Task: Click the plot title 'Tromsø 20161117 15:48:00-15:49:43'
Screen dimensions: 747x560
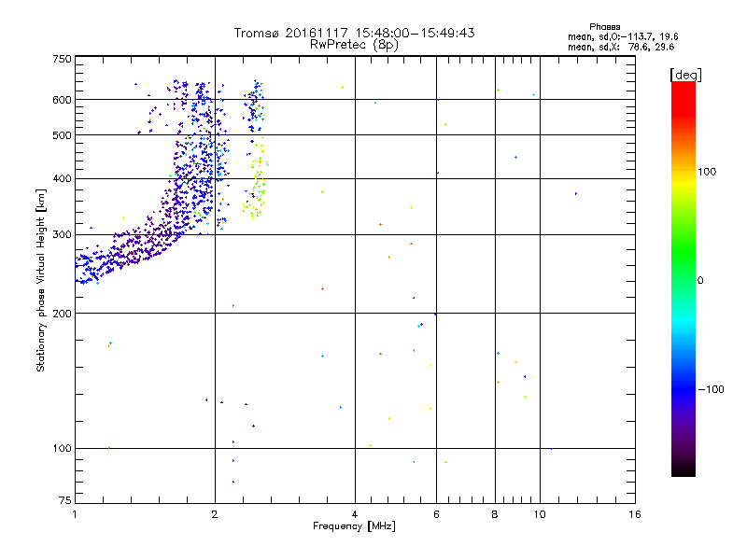Action: pyautogui.click(x=355, y=33)
